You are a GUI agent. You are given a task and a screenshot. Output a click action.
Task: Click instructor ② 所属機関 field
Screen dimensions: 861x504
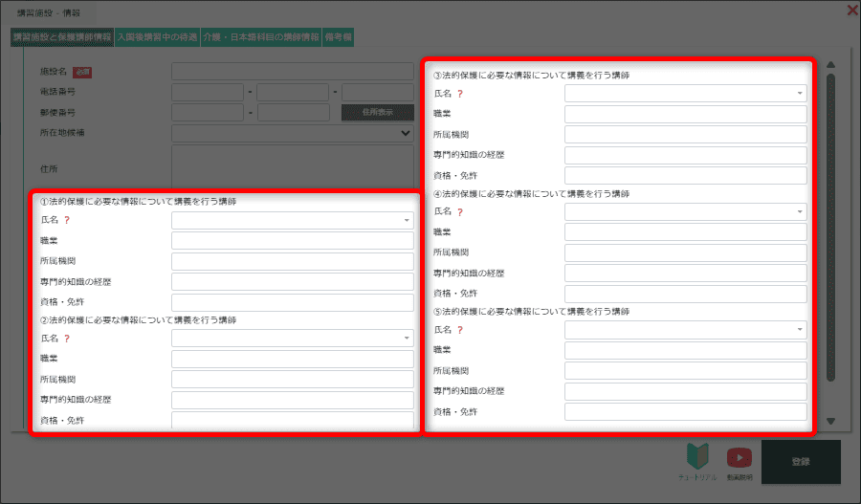point(293,380)
